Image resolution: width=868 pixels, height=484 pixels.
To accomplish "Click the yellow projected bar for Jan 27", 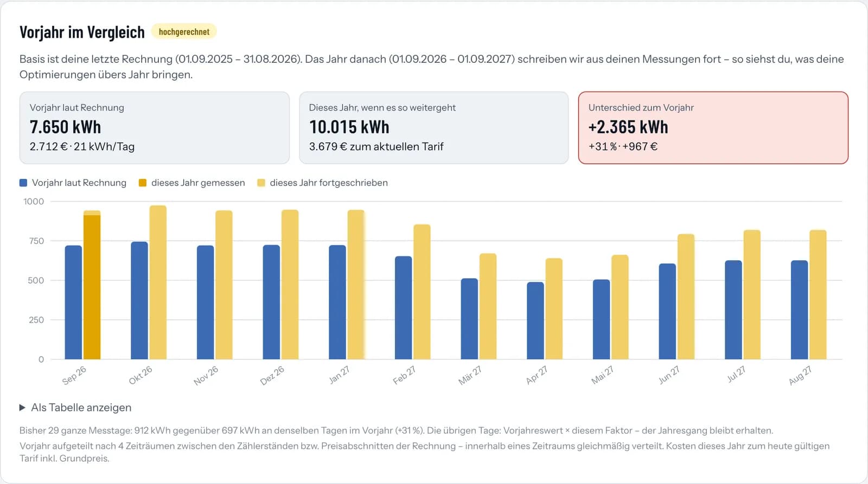I will pyautogui.click(x=356, y=285).
